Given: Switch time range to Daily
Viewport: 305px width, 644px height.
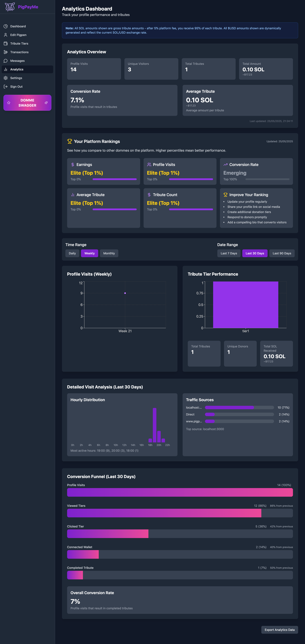Looking at the screenshot, I should (72, 253).
